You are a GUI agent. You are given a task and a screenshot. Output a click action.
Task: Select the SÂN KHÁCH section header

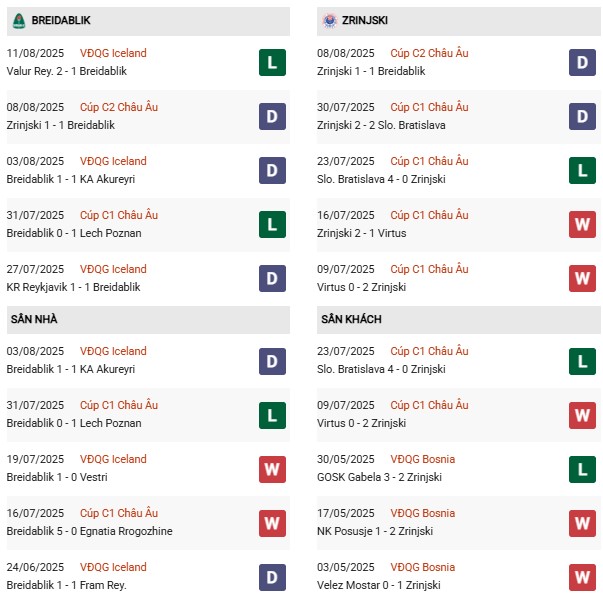point(351,319)
